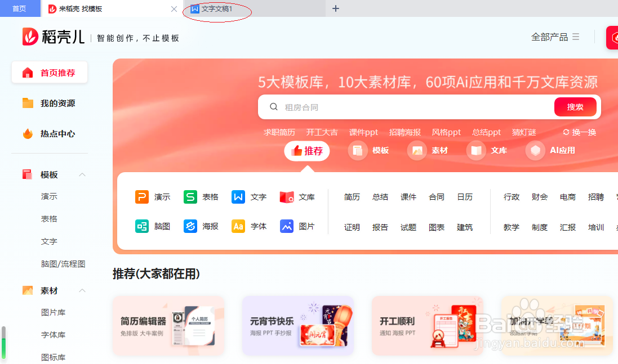Open the AI应用 section icon
Viewport: 618px width, 364px height.
535,150
